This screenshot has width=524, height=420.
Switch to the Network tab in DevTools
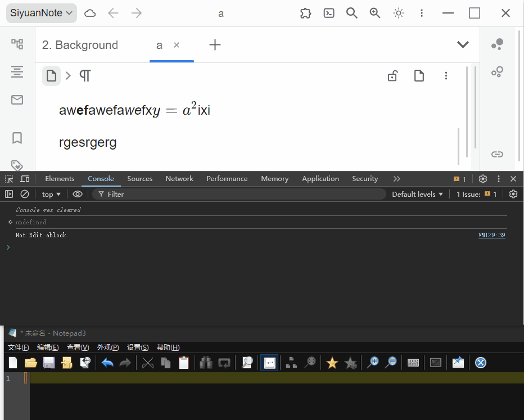tap(179, 179)
